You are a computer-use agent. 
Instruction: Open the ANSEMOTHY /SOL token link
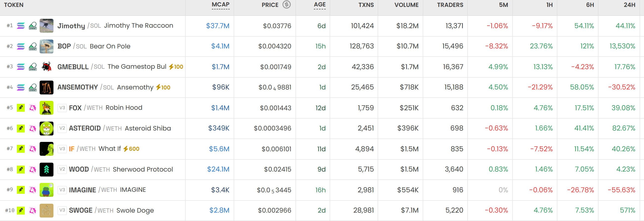tap(85, 88)
